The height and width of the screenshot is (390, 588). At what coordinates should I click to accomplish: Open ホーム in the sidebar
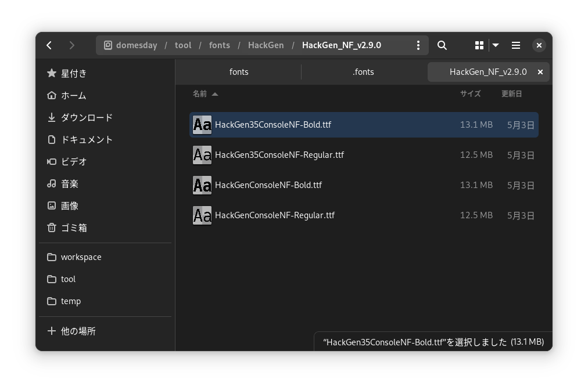105,96
